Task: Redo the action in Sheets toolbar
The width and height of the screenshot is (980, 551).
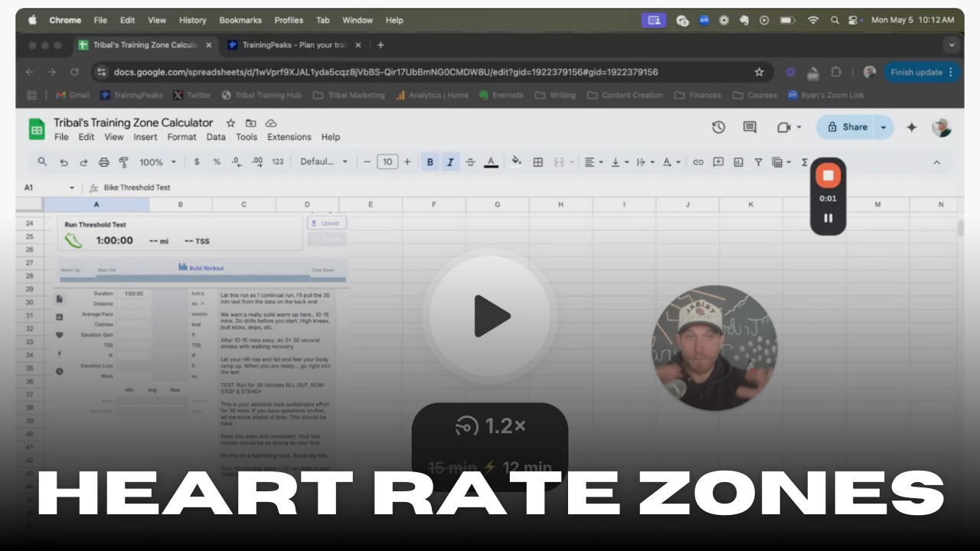Action: 83,161
